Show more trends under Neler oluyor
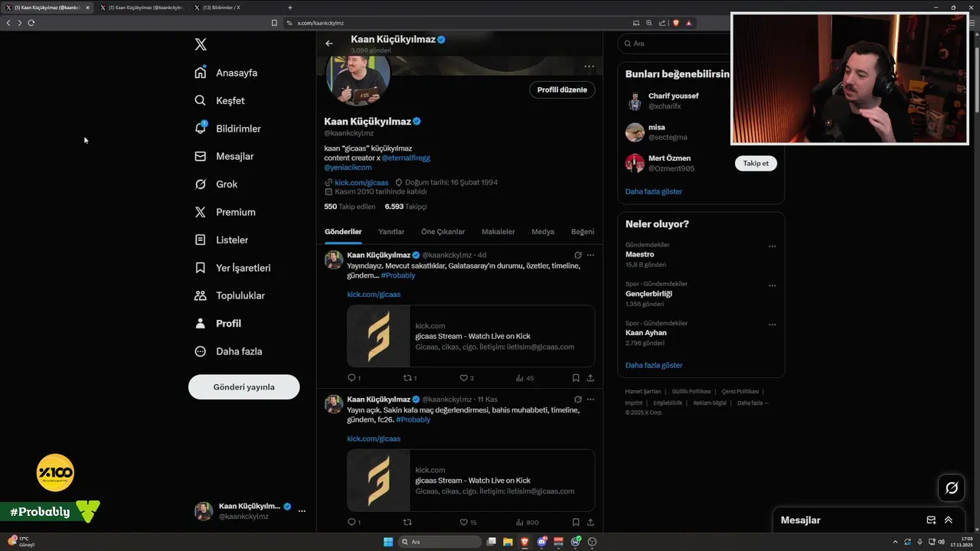The image size is (980, 551). tap(654, 365)
